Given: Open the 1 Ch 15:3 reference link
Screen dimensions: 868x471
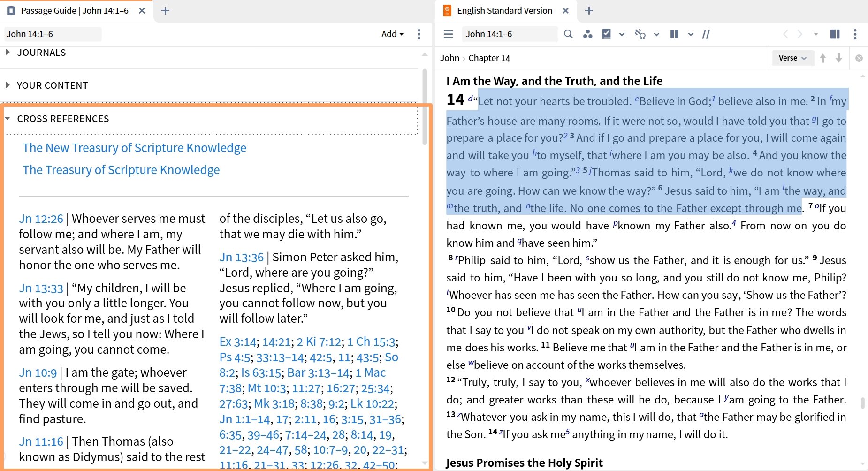Looking at the screenshot, I should [372, 342].
